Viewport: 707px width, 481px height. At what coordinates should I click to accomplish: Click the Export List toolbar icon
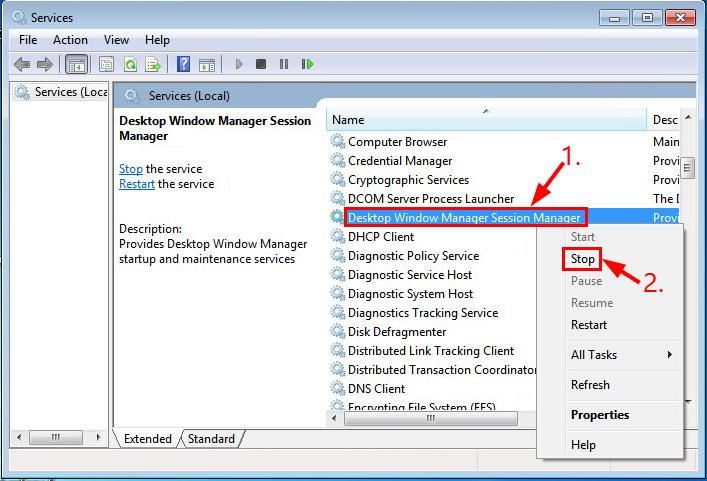coord(153,64)
